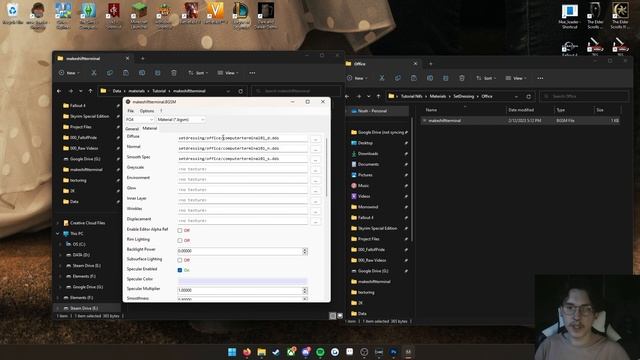Click the Copy icon in Office Explorer toolbar
This screenshot has width=640, height=360.
[398, 78]
